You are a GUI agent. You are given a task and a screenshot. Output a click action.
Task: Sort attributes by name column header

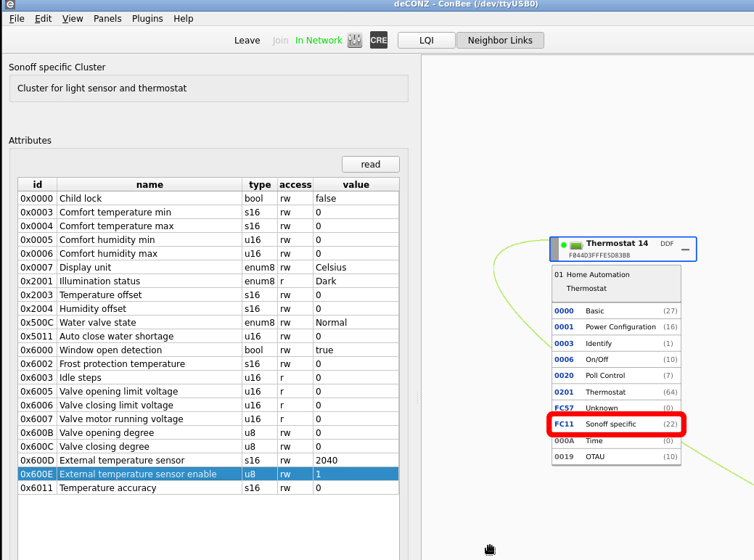149,184
